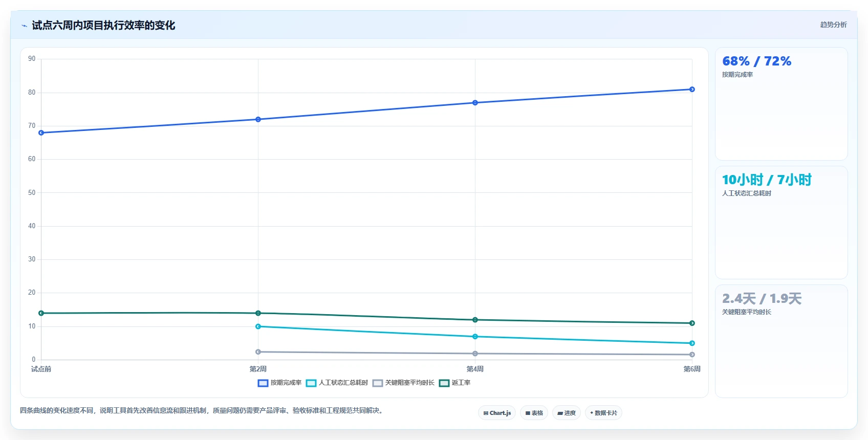Click the y-axis value 50

pyautogui.click(x=32, y=193)
